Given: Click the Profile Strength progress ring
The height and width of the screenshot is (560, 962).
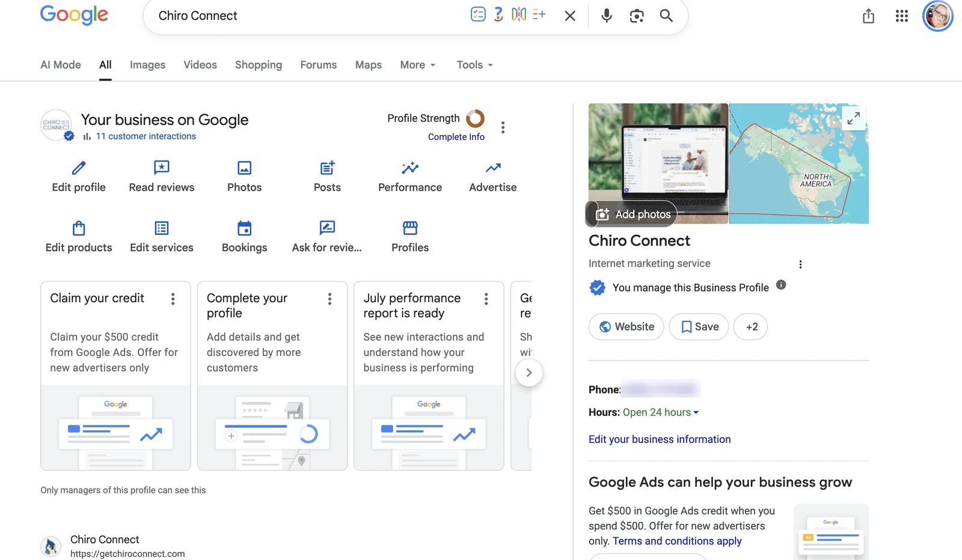Looking at the screenshot, I should (476, 118).
